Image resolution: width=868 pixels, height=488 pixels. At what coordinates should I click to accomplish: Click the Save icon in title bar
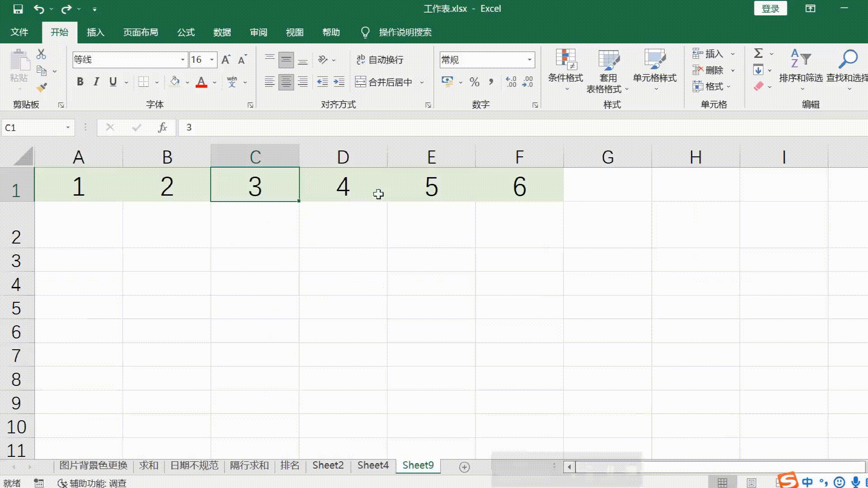(18, 9)
